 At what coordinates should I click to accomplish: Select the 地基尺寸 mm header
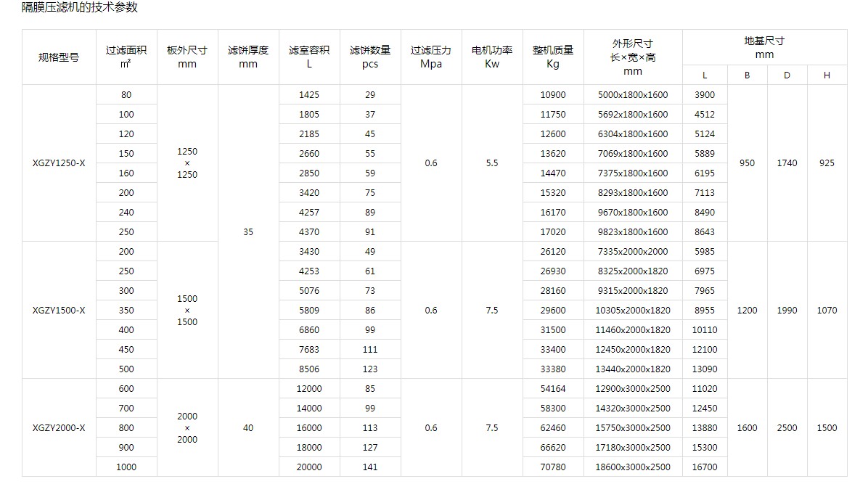pos(764,47)
